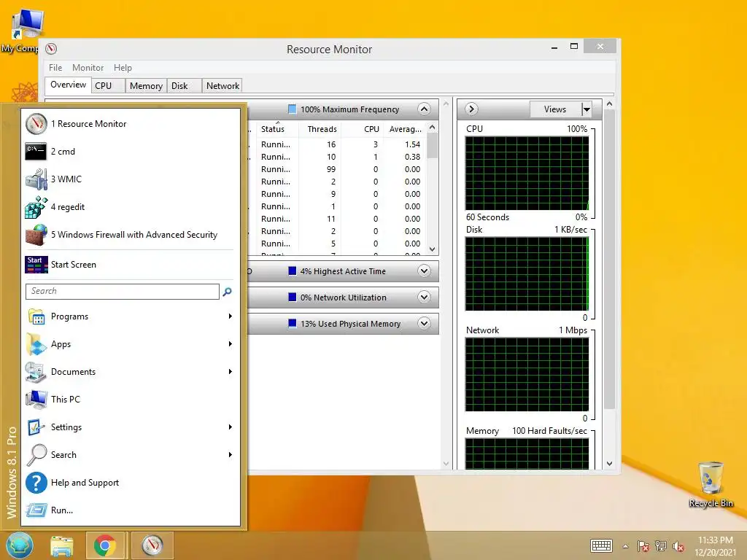
Task: Click the Start Screen tile icon
Action: click(x=36, y=264)
